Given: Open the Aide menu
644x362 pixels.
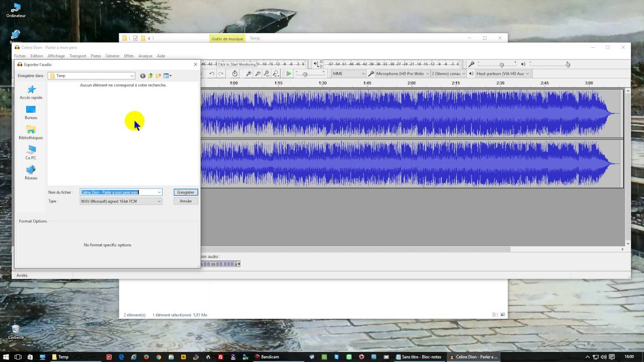Looking at the screenshot, I should [x=161, y=56].
